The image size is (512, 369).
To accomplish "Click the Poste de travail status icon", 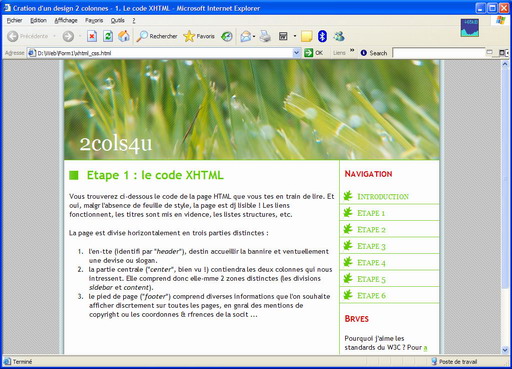I will [x=434, y=361].
